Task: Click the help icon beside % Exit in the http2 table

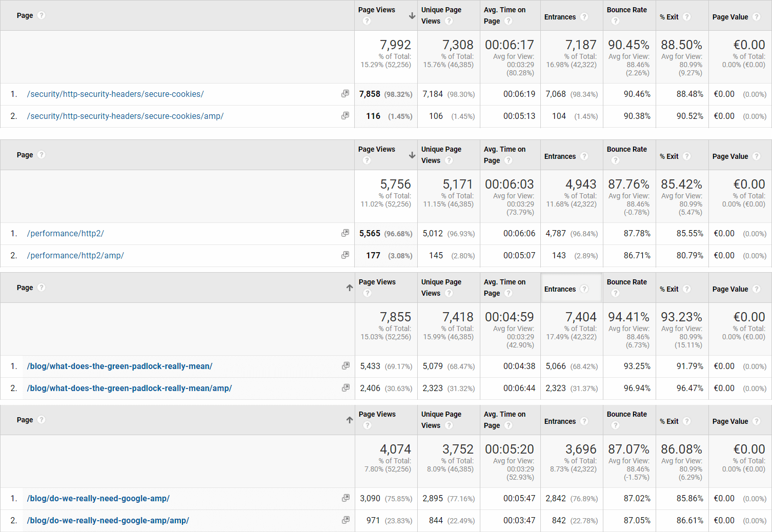Action: point(687,156)
